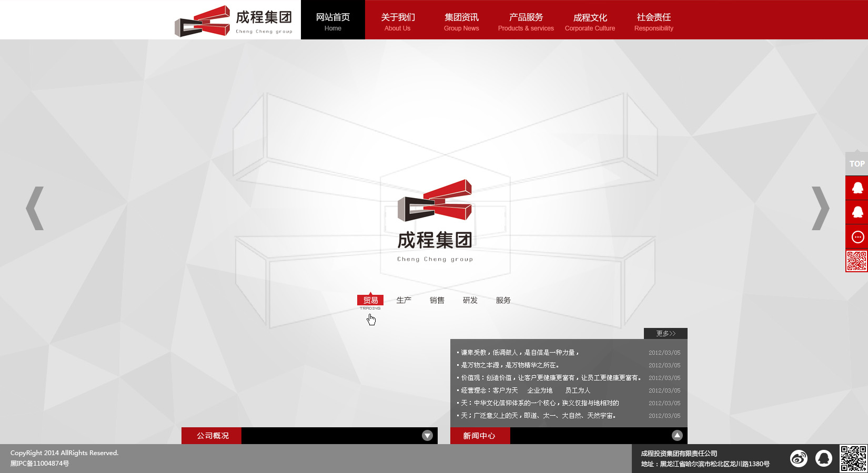Go to previous slide with left arrow
This screenshot has height=473, width=868.
[35, 208]
